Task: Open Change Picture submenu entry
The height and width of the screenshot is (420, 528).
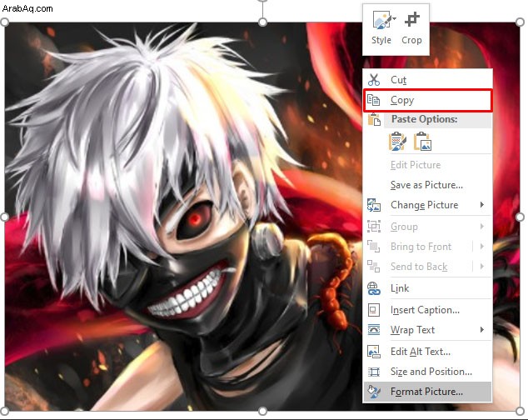Action: (427, 205)
